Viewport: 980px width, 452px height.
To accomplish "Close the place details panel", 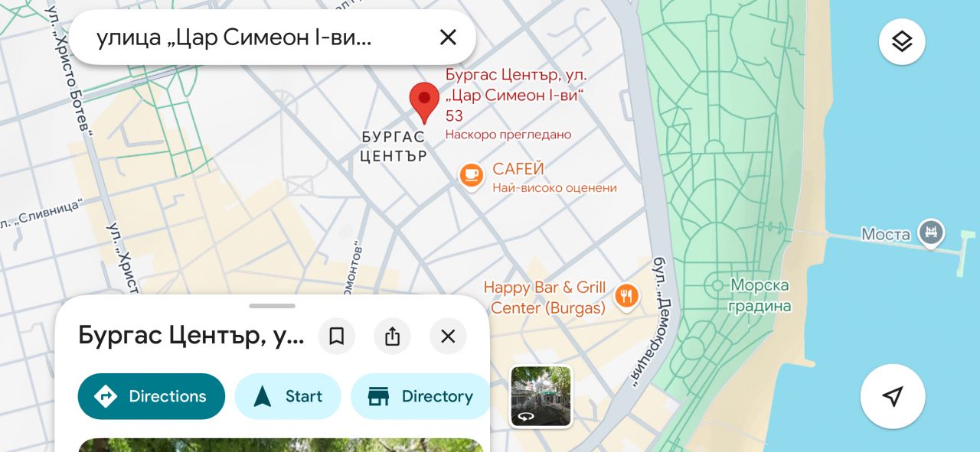I will 448,337.
